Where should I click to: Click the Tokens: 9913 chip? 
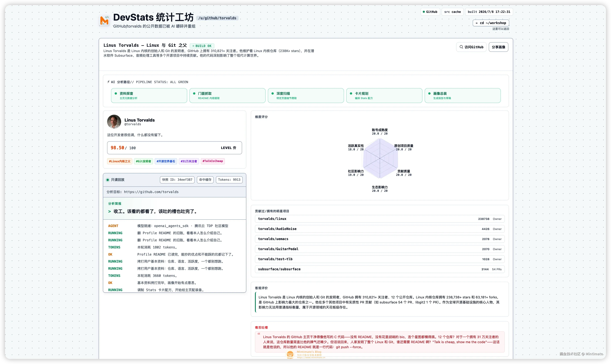229,180
